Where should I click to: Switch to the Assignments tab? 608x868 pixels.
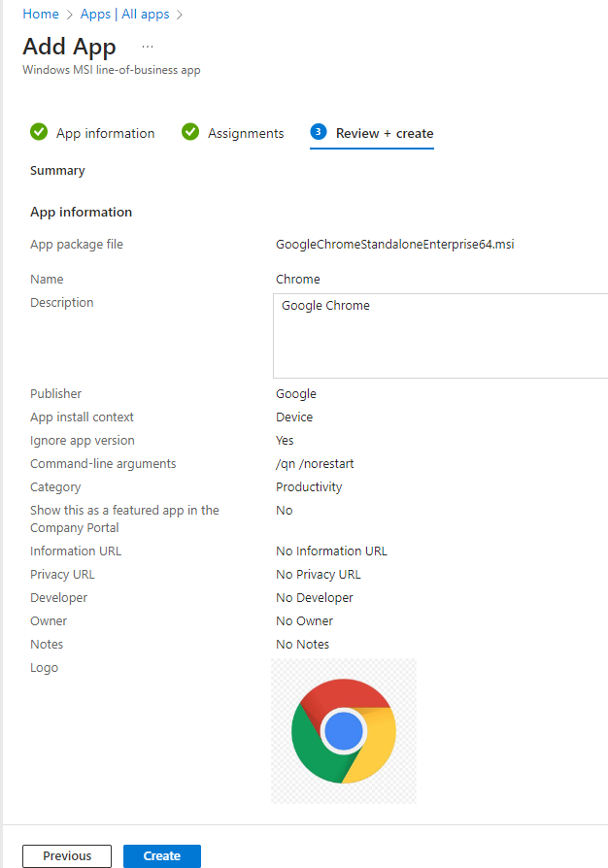(246, 133)
